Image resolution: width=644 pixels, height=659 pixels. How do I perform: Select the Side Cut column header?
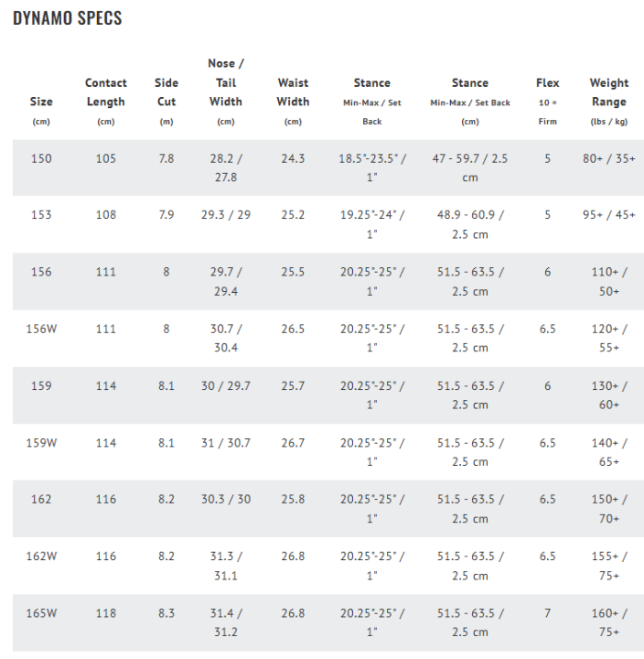166,92
